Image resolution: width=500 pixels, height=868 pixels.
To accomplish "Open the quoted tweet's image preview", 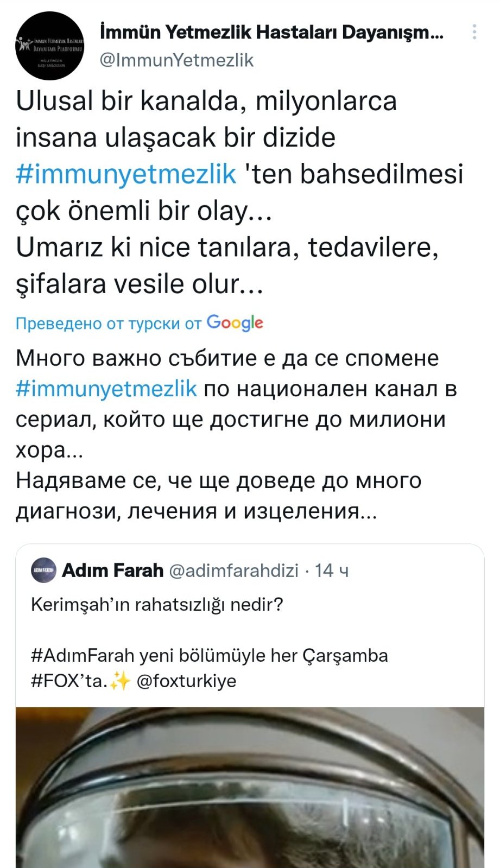I will click(x=250, y=787).
